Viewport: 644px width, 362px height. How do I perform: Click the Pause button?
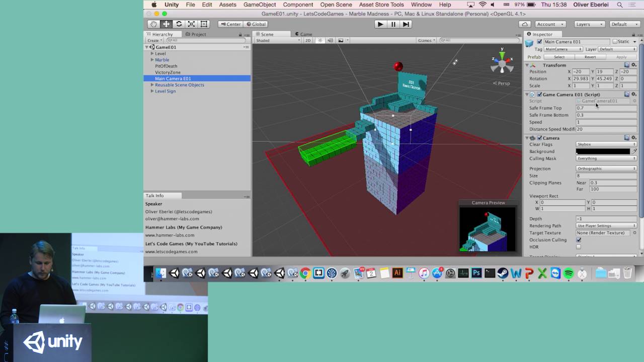click(x=393, y=24)
